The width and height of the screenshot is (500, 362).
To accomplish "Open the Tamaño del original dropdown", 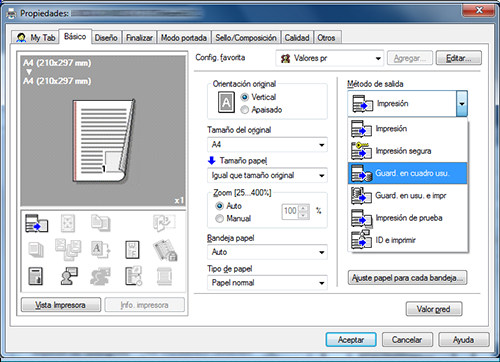I will click(x=267, y=145).
